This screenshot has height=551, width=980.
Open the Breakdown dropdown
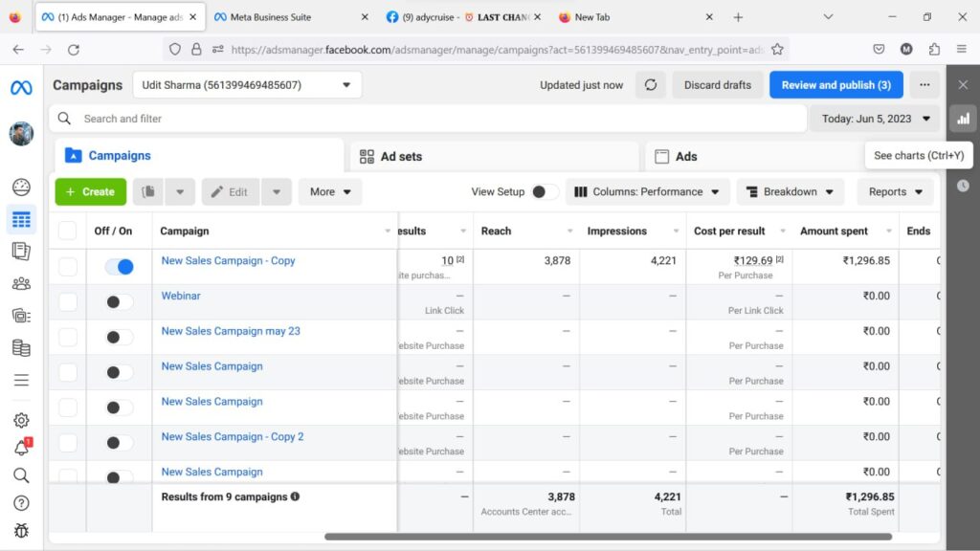(x=790, y=192)
